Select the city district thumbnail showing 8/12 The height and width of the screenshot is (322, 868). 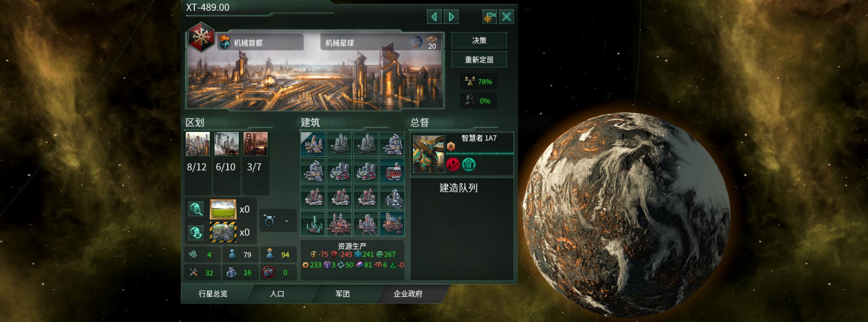[x=198, y=144]
